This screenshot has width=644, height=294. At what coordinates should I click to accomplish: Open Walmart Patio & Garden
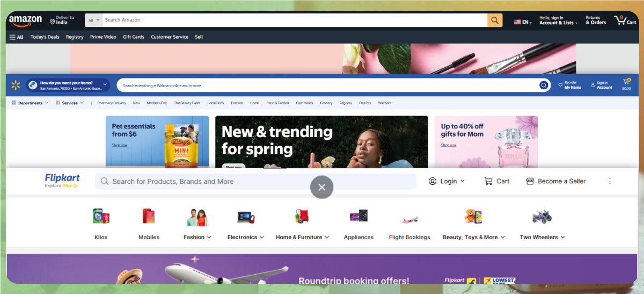click(x=277, y=103)
